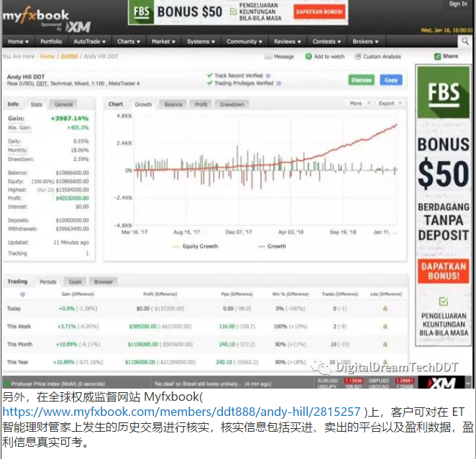The width and height of the screenshot is (476, 459).
Task: Click the green Add to watch icon
Action: point(308,57)
